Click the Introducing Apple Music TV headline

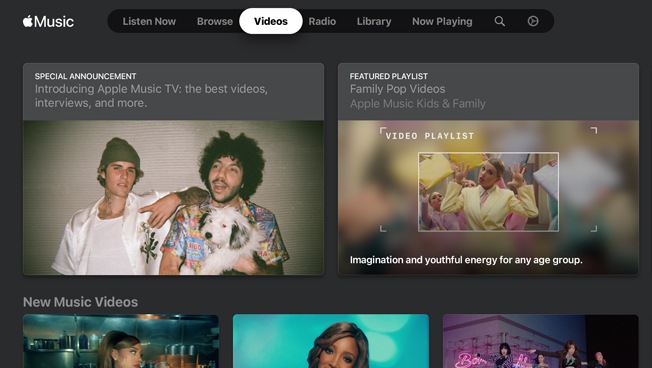[x=151, y=96]
